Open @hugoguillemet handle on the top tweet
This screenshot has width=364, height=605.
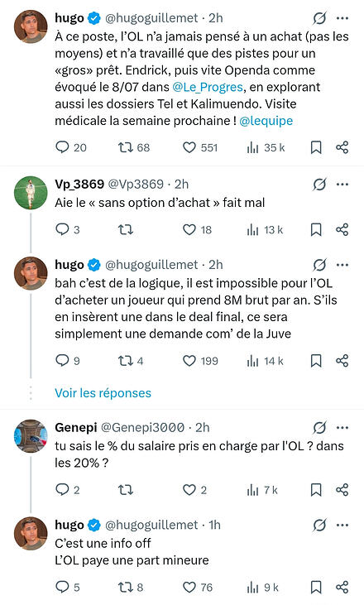click(x=151, y=17)
